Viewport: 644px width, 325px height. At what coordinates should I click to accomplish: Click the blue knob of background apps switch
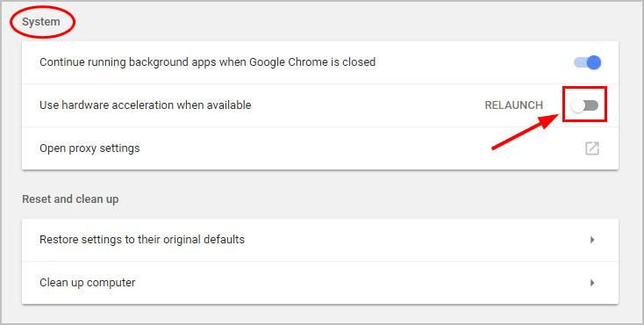coord(594,62)
